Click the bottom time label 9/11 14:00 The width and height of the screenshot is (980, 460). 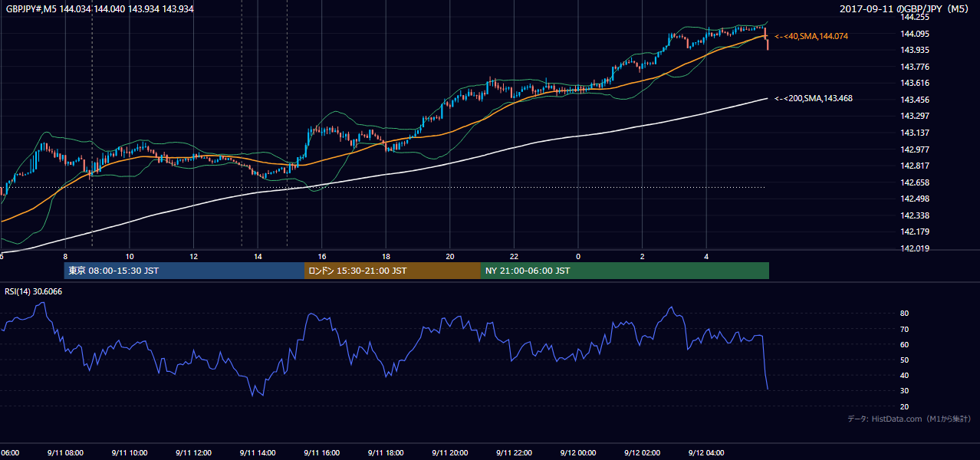(257, 453)
